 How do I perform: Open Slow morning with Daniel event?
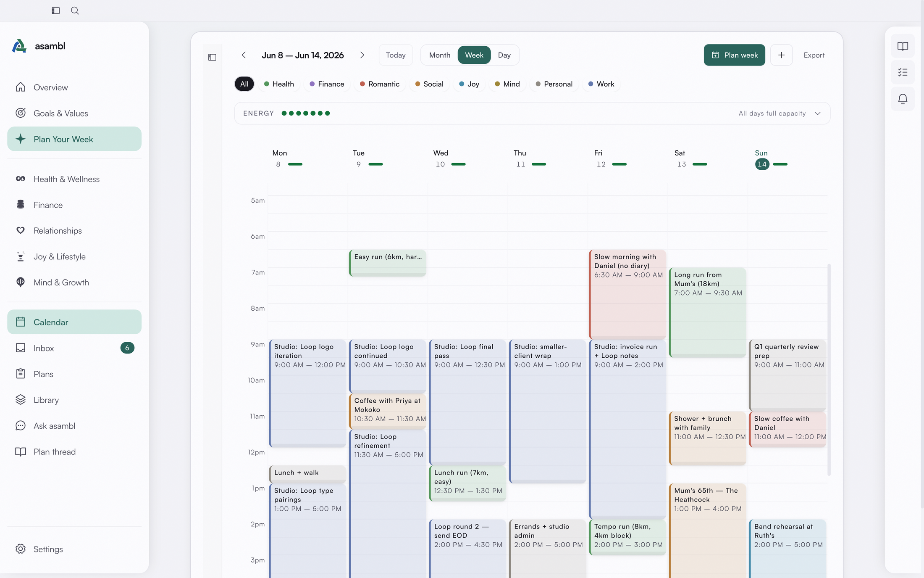tap(627, 294)
